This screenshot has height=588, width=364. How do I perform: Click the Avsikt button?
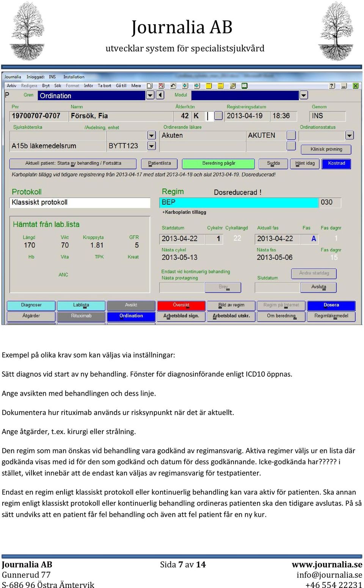(131, 305)
